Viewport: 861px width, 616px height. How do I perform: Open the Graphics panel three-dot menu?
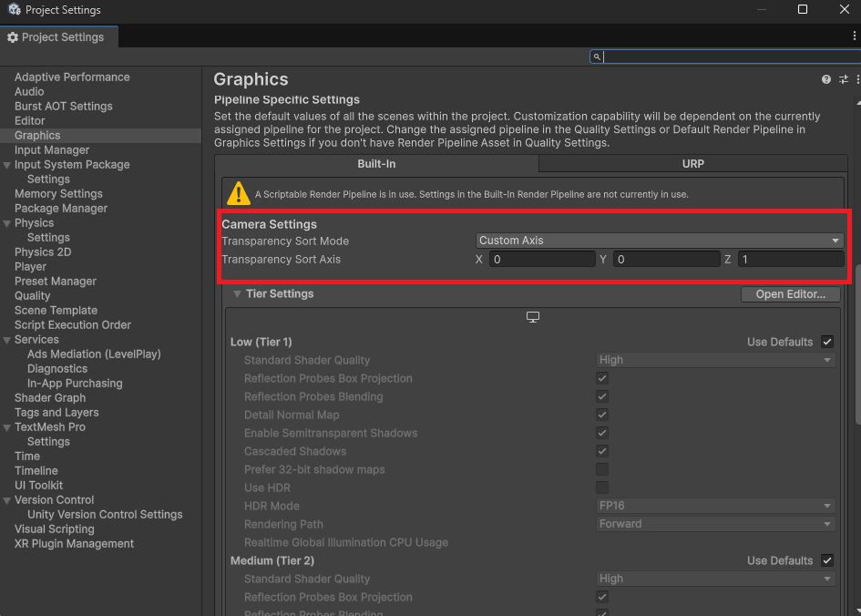tap(856, 80)
